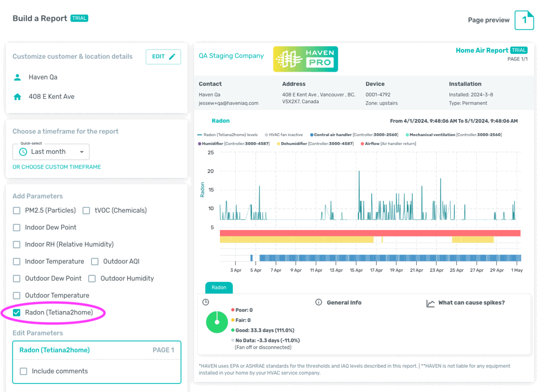This screenshot has width=543, height=392.
Task: Open the What can cause spikes section
Action: click(x=472, y=302)
